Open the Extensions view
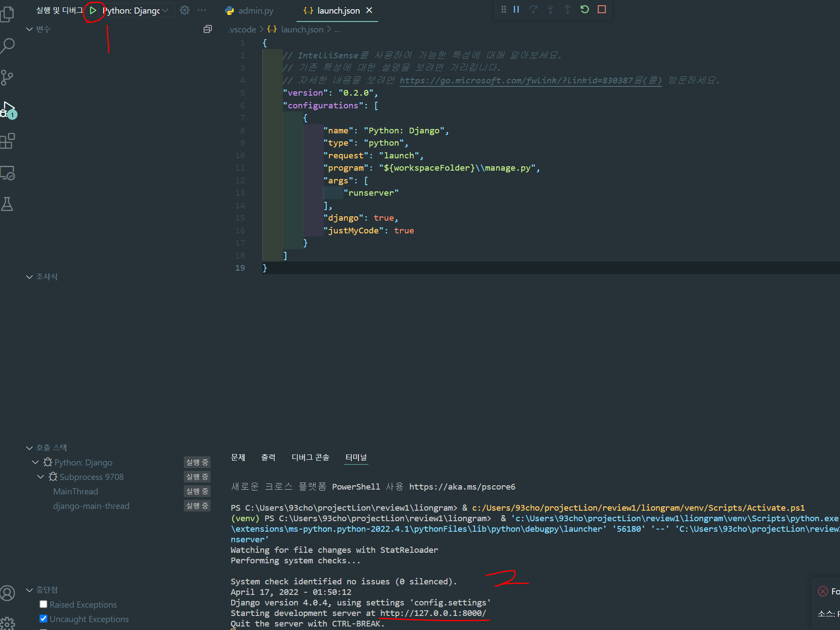 click(x=7, y=141)
